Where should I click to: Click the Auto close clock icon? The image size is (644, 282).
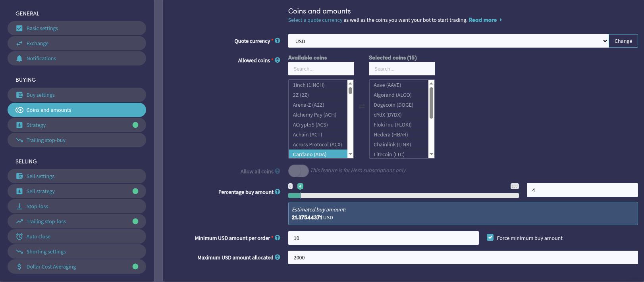tap(19, 236)
